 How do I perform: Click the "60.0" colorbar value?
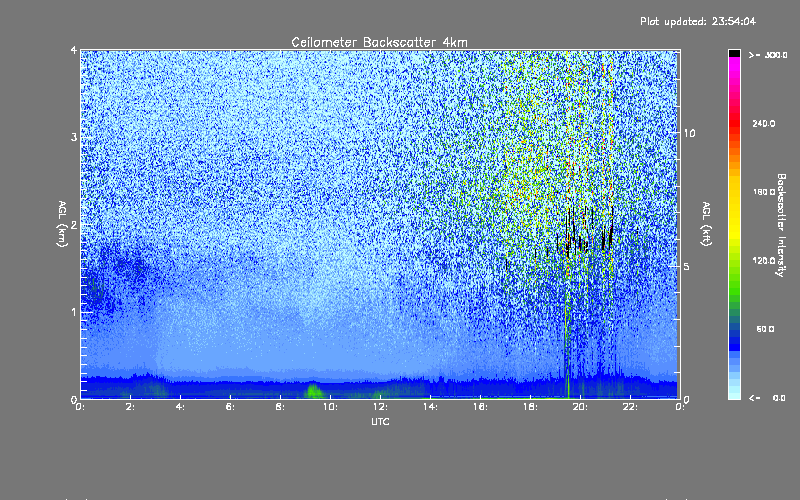(765, 329)
